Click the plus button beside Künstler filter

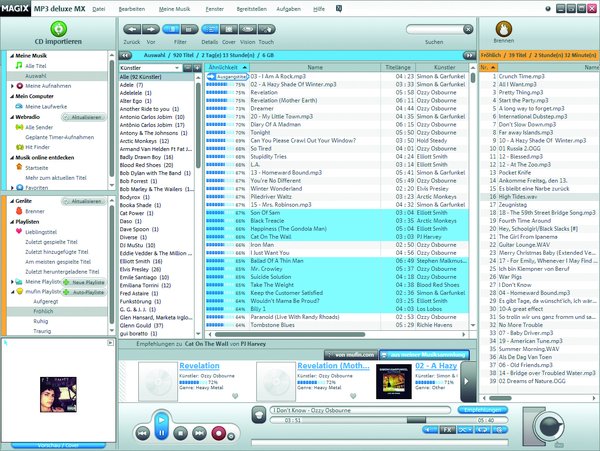(x=197, y=68)
